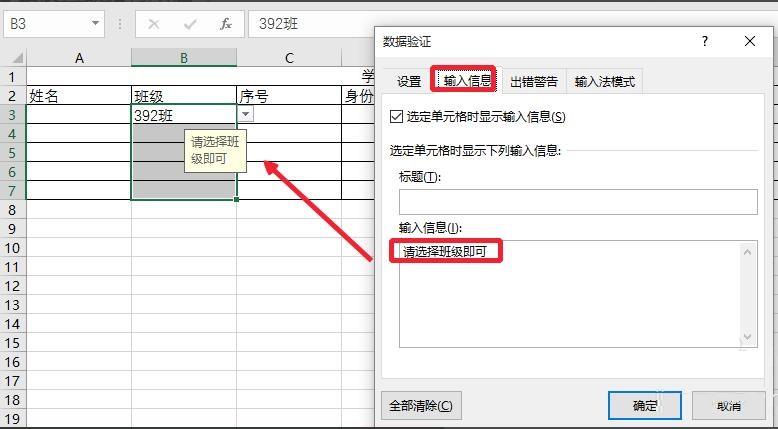Image resolution: width=778 pixels, height=429 pixels.
Task: Select row 3 header
Action: [x=12, y=115]
